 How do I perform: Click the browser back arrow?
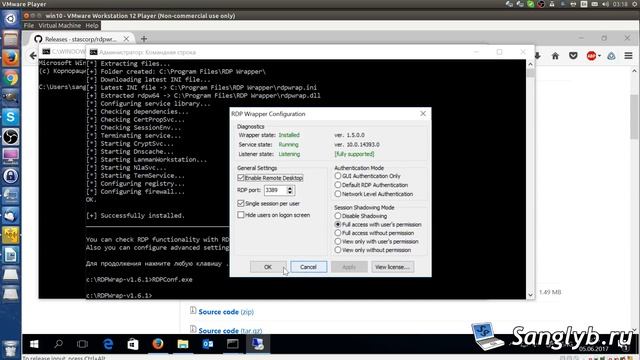click(33, 56)
